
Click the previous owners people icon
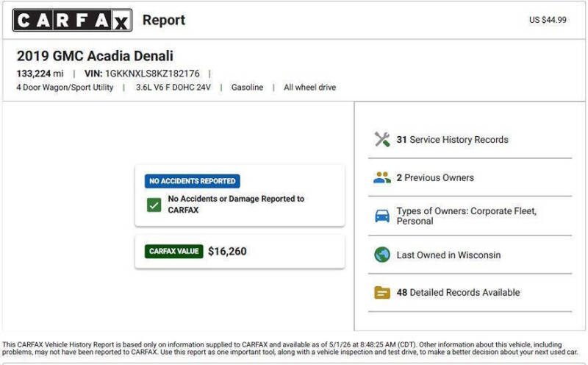(x=382, y=177)
